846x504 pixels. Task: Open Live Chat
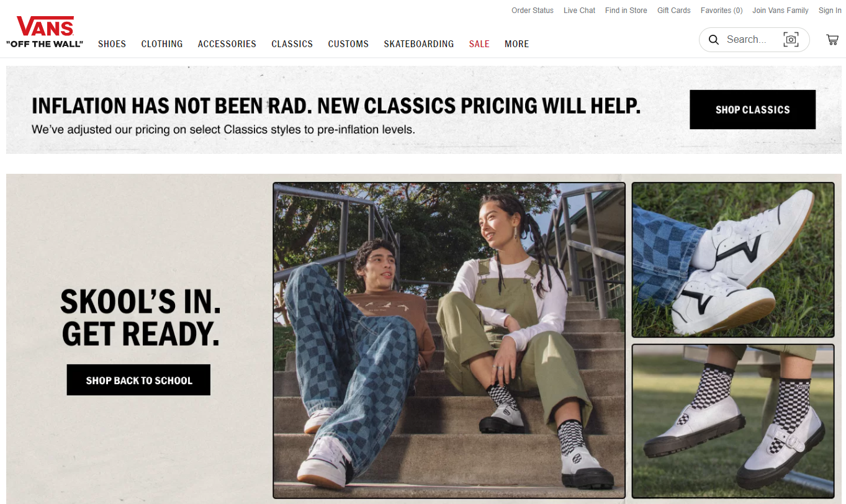[579, 11]
